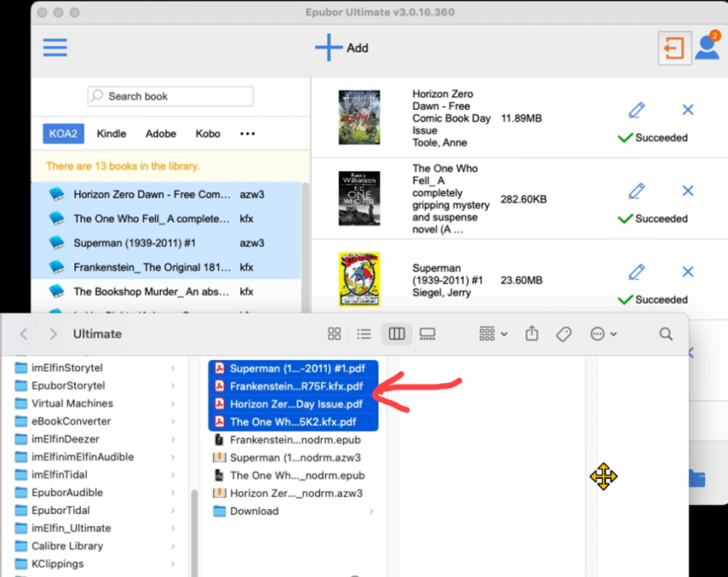
Task: Remove Superman (1939-2011) #1 from list
Action: [x=688, y=272]
